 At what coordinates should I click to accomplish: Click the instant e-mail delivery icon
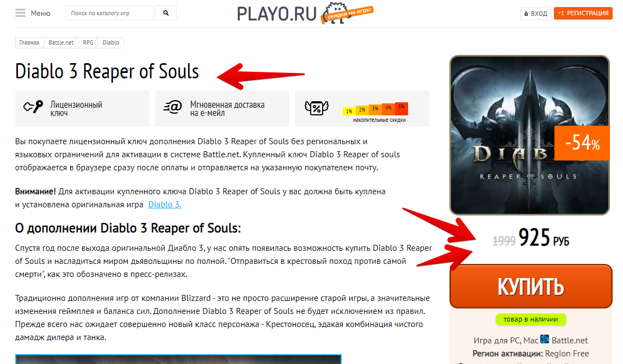click(172, 107)
